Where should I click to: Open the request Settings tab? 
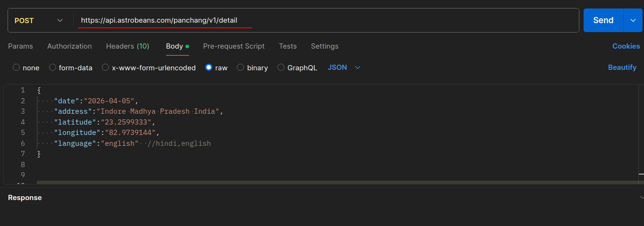point(324,46)
